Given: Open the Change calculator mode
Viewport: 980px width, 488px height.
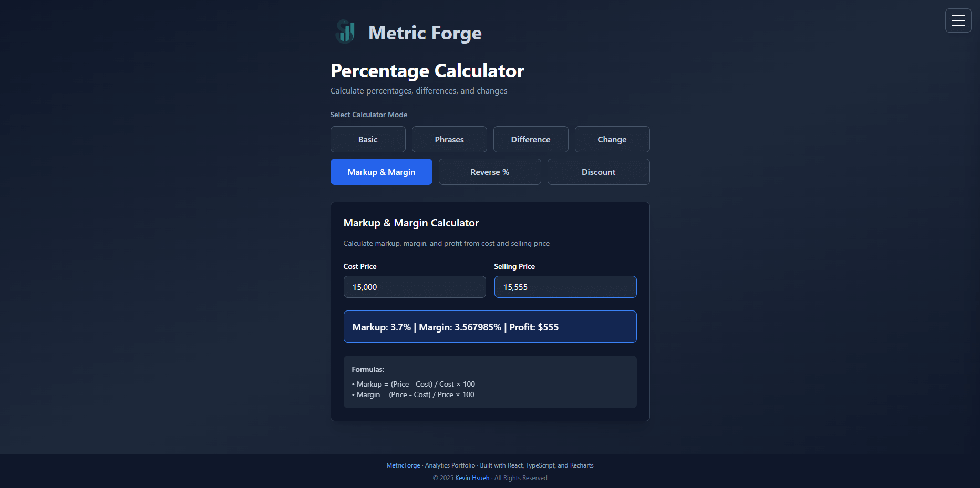Looking at the screenshot, I should [612, 139].
